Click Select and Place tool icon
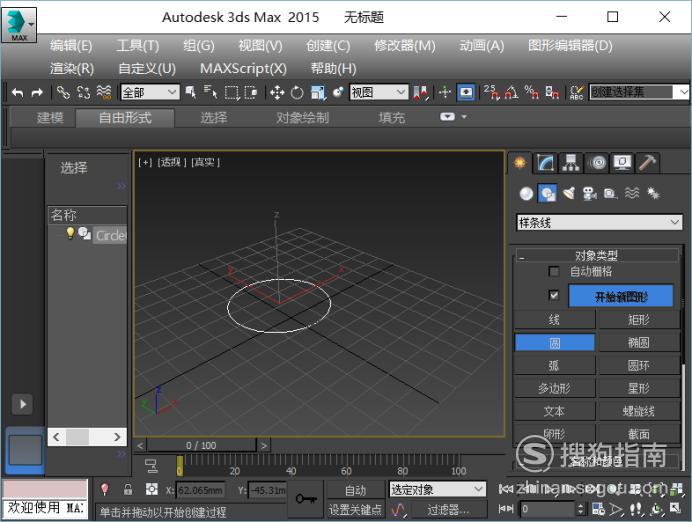 coord(338,93)
